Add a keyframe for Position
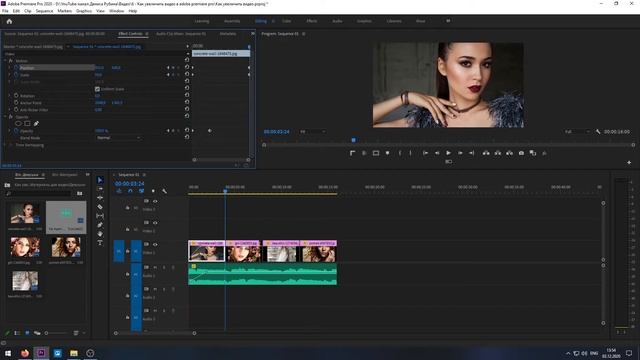This screenshot has height=360, width=640. coord(173,68)
